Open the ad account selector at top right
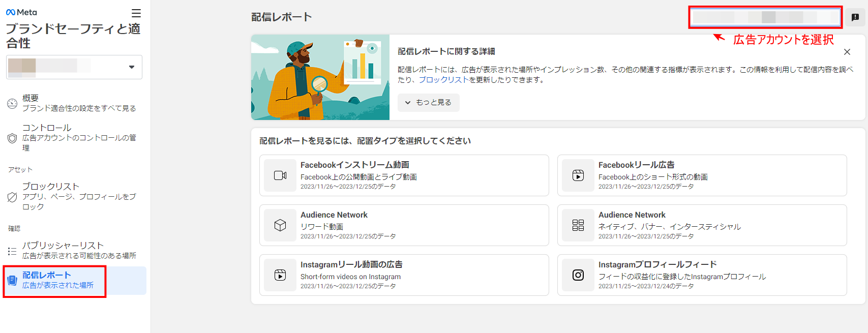This screenshot has height=333, width=868. point(765,17)
